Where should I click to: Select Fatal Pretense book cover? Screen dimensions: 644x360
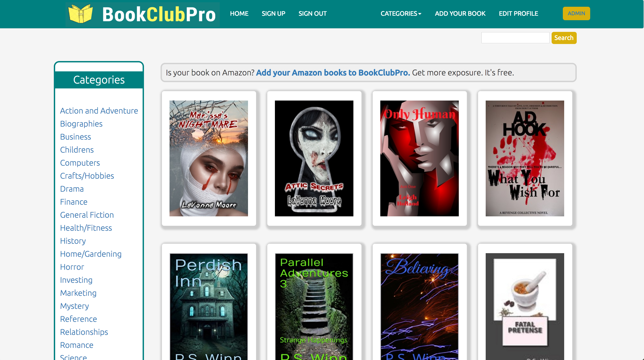coord(524,306)
